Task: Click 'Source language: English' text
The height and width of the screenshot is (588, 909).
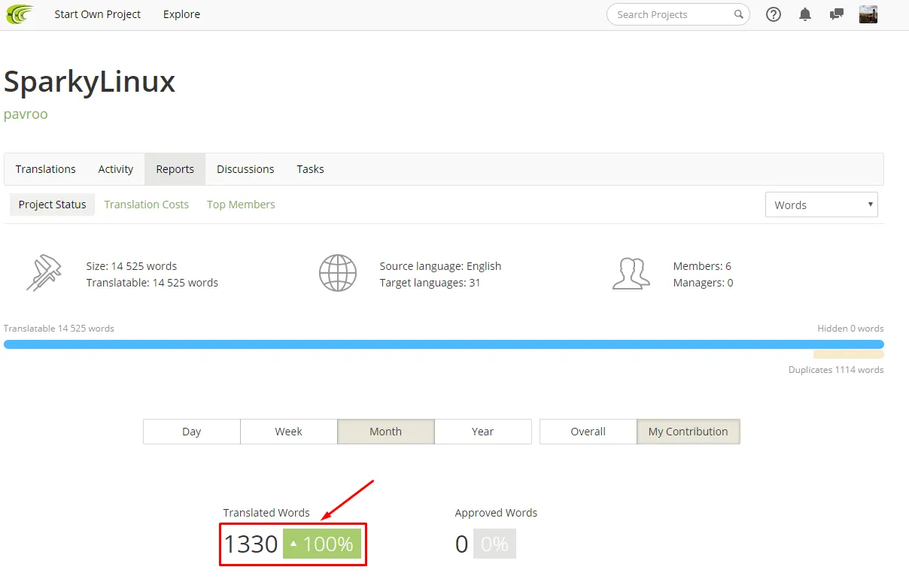Action: point(440,266)
